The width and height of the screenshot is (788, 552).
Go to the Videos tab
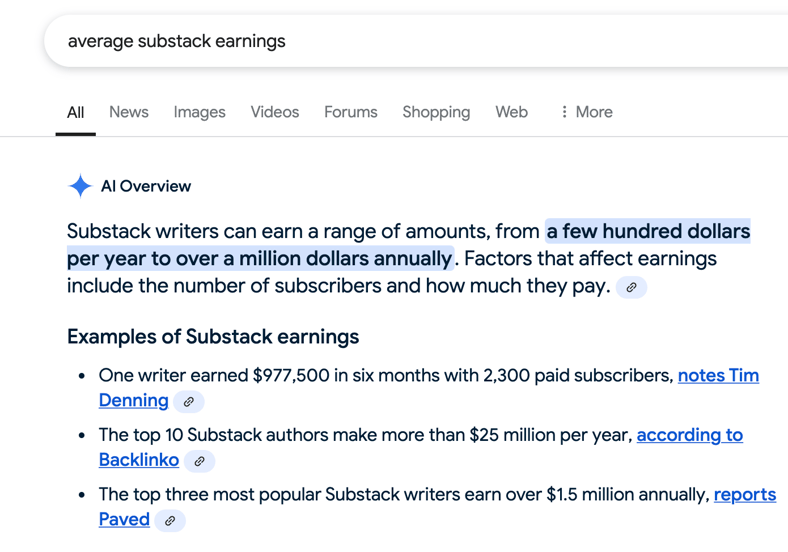click(x=275, y=112)
